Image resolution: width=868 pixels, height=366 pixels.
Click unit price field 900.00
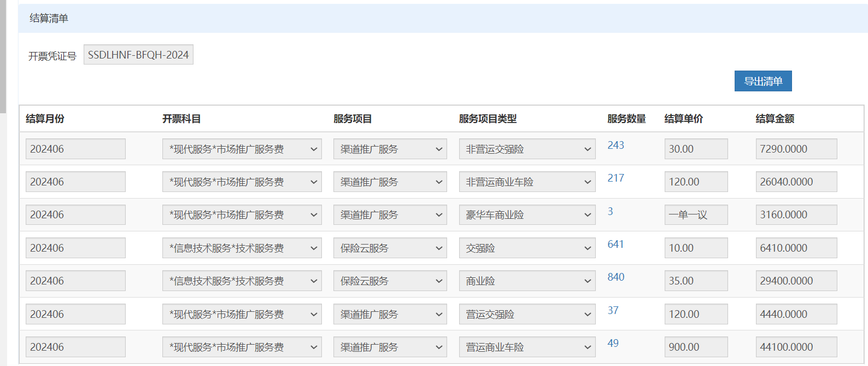[x=696, y=347]
